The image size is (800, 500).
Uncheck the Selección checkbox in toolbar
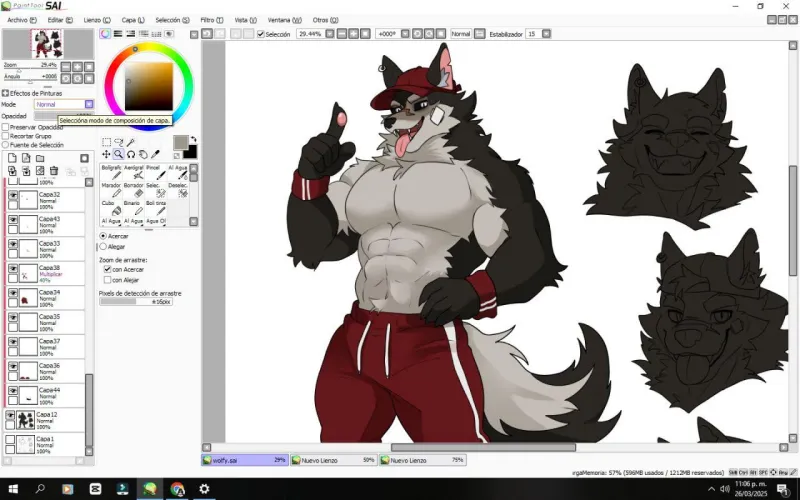pos(261,34)
